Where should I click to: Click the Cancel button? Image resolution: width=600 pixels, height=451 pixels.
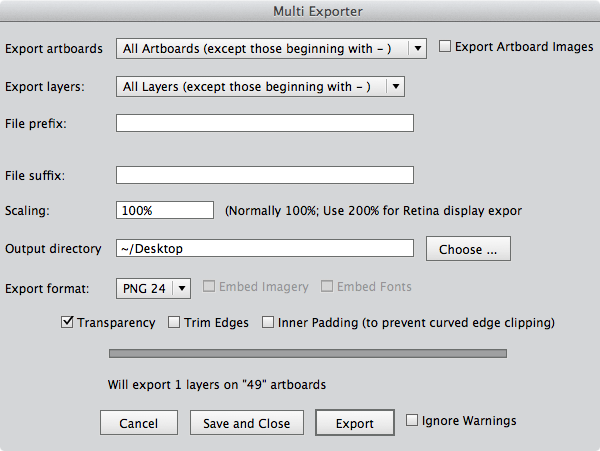139,423
